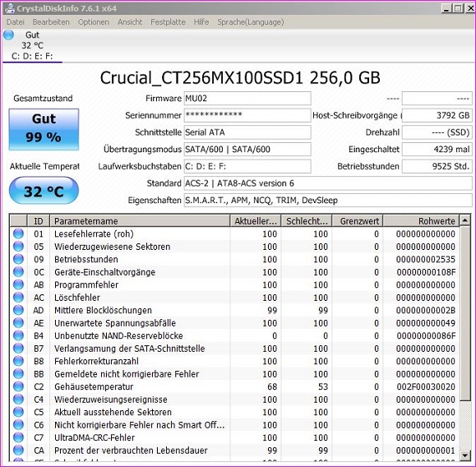Viewport: 476px width, 467px height.
Task: Click the Firmware field MU02
Action: click(x=247, y=99)
